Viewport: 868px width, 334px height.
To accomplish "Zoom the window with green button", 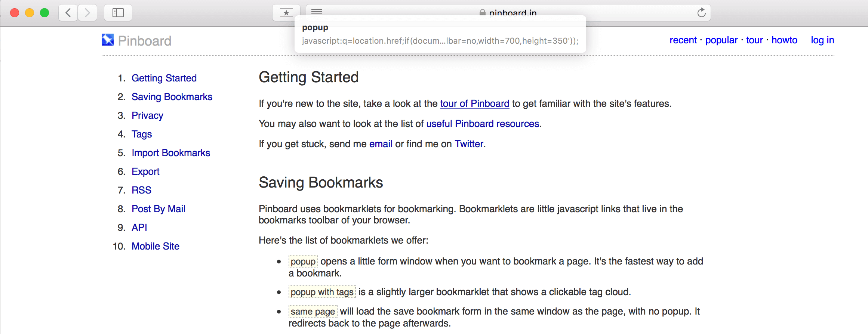I will point(44,13).
